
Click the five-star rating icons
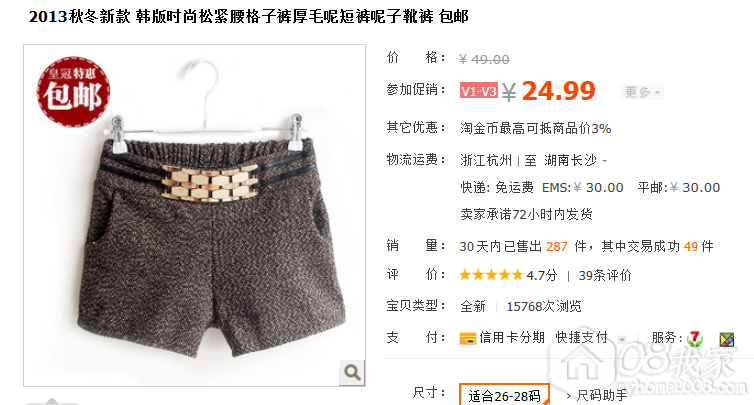(x=490, y=275)
